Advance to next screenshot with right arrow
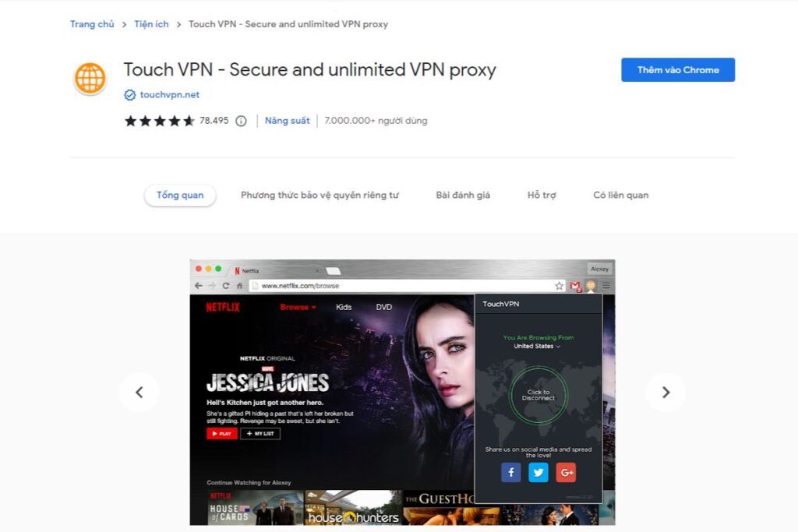798x532 pixels. click(x=666, y=393)
